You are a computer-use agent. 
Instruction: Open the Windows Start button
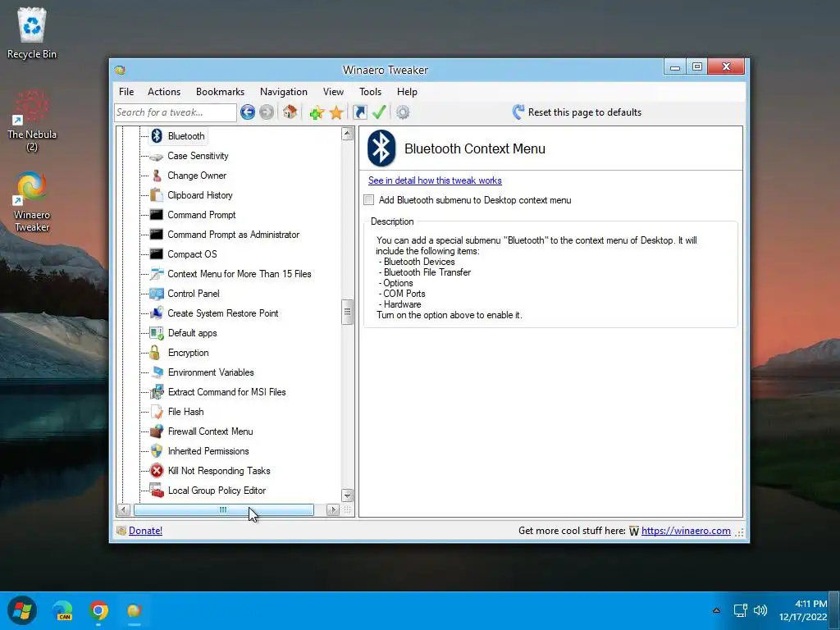click(x=22, y=610)
